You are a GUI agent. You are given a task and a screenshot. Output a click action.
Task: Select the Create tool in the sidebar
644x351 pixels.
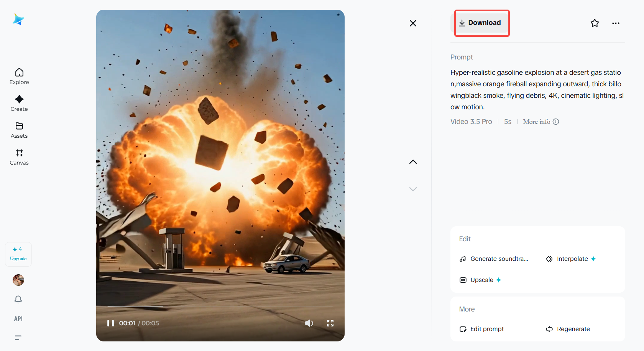click(x=19, y=103)
